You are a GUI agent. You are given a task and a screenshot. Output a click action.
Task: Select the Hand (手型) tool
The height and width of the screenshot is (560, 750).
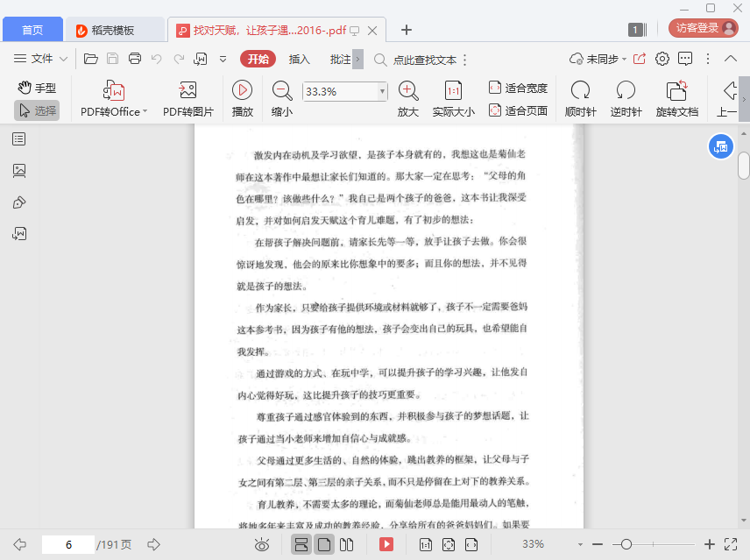pos(37,88)
